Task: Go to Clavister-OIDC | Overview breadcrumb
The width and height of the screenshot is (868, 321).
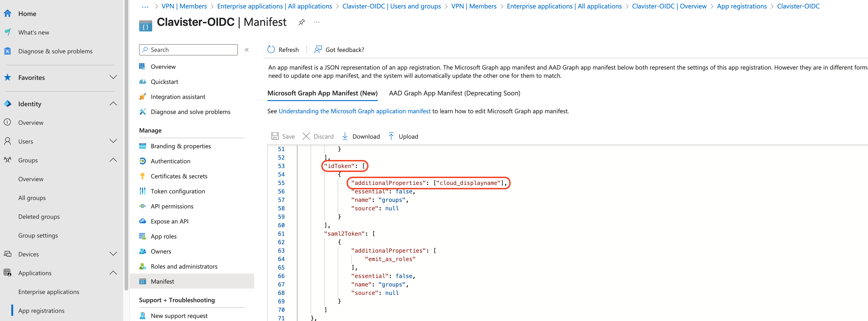Action: click(669, 6)
